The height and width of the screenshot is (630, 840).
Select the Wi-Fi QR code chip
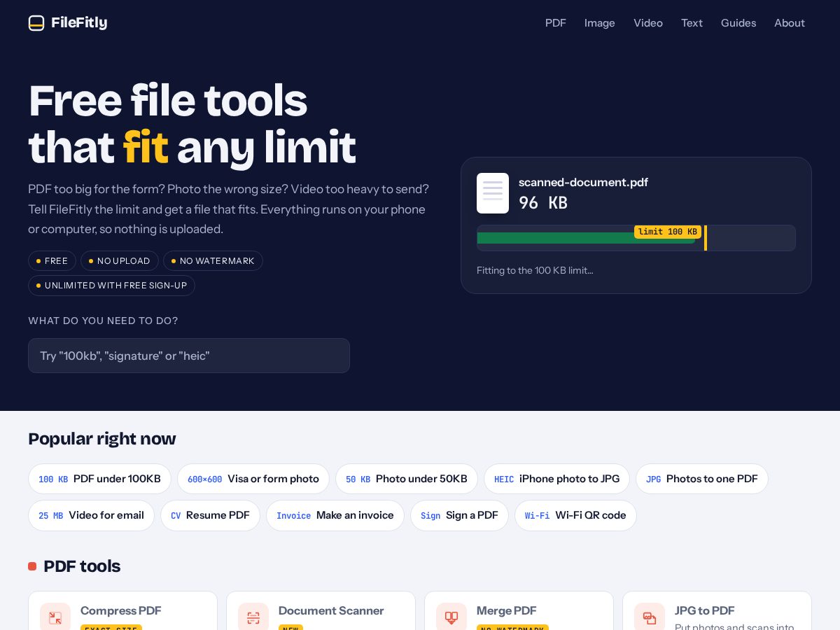(x=575, y=515)
